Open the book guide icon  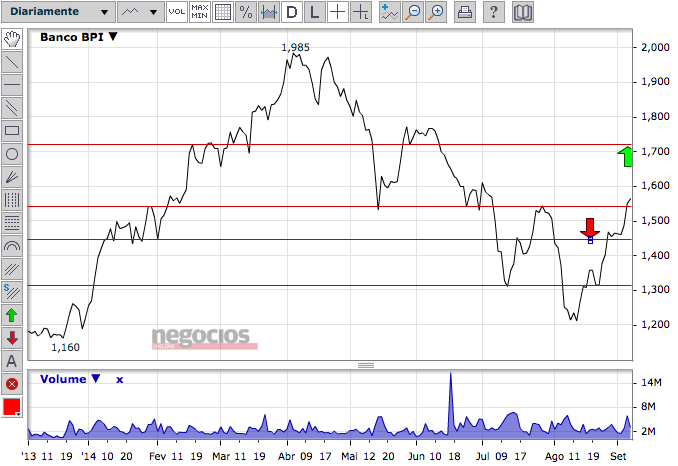coord(522,12)
